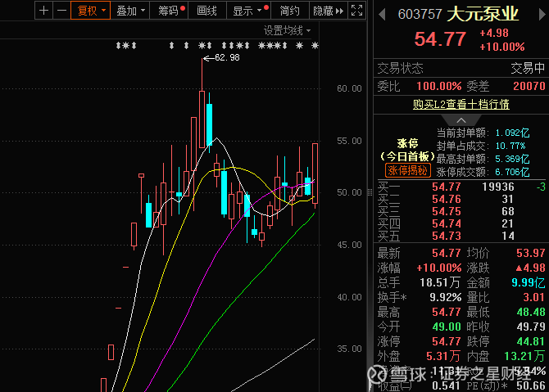Click the 买五 bid row 54.73
Screen dimensions: 549x392
pyautogui.click(x=461, y=236)
